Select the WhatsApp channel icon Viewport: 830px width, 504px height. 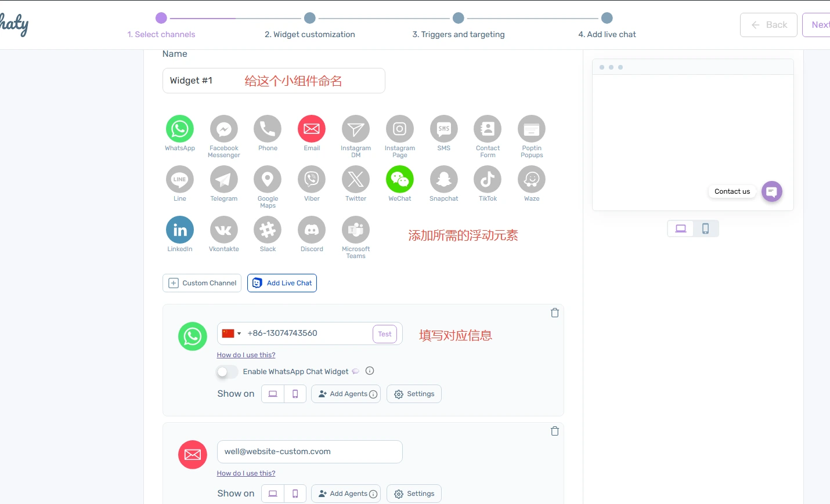[x=179, y=129]
